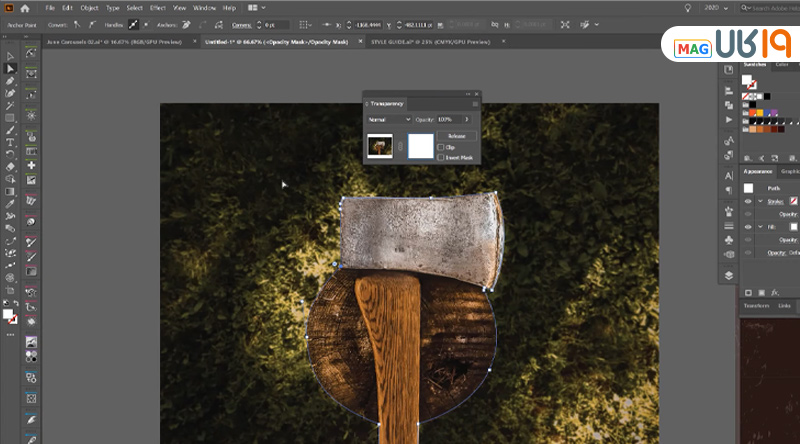This screenshot has width=800, height=444.
Task: Select the Direct Selection tool
Action: tap(10, 68)
